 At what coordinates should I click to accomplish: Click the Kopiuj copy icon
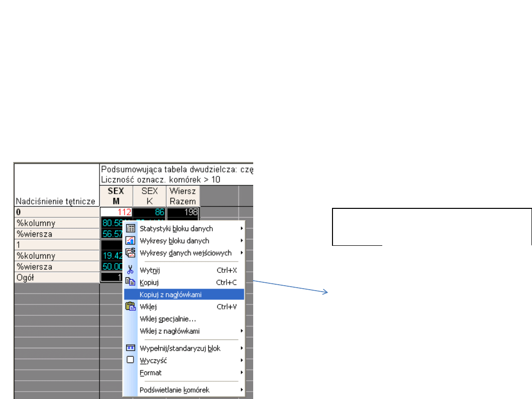pos(131,282)
